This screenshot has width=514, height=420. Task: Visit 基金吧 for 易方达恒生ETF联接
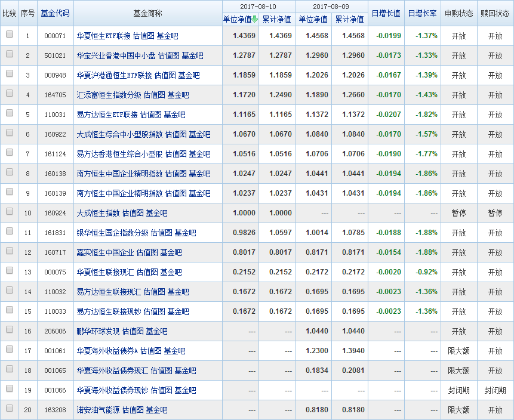[x=174, y=115]
